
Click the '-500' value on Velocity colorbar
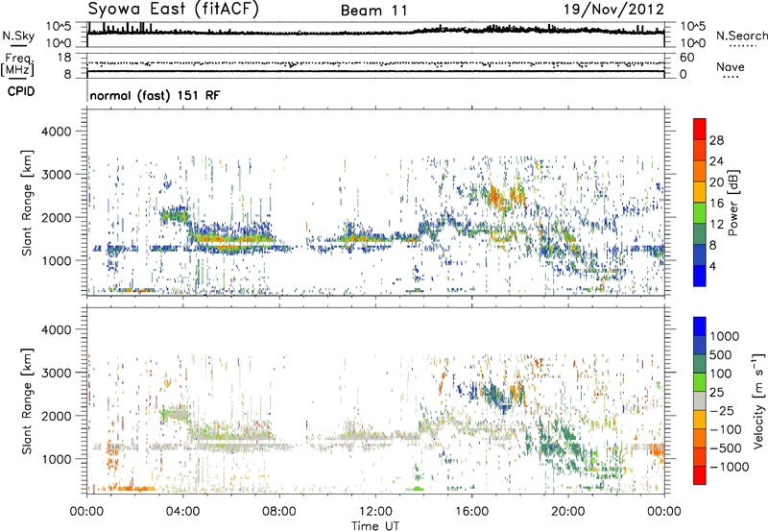(x=726, y=448)
